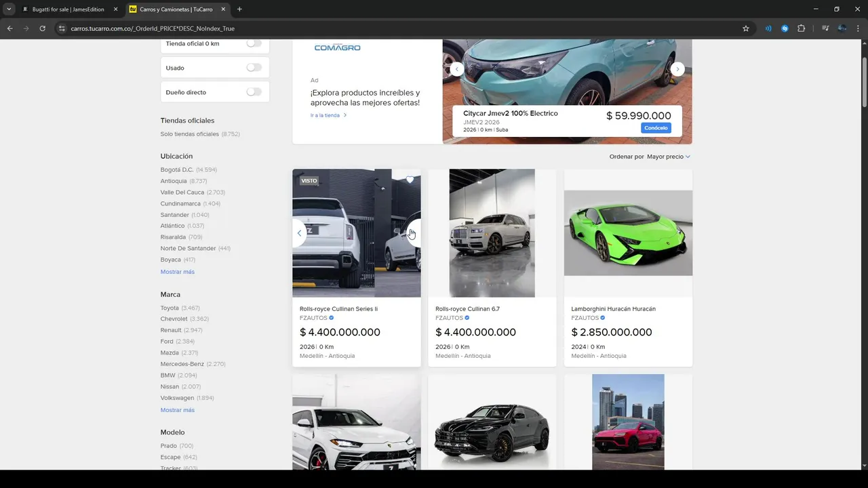Screen dimensions: 868x488
Task: Open Lamborghini Huracán Huracán listing title
Action: click(613, 309)
